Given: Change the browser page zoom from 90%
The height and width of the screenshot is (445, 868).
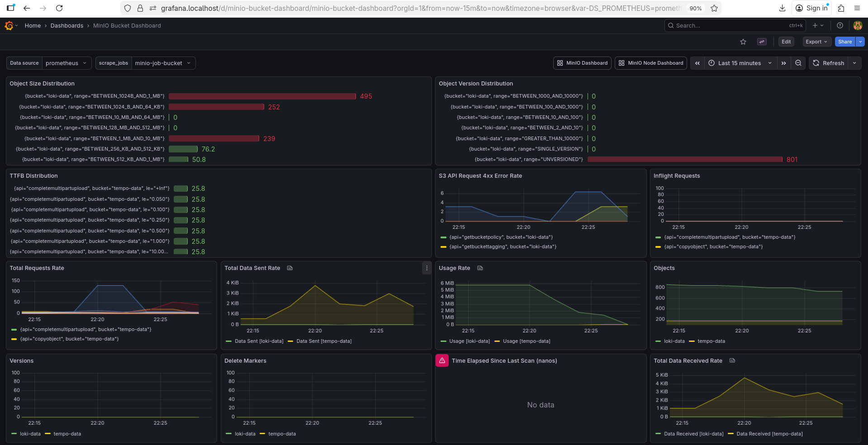Looking at the screenshot, I should [x=696, y=8].
